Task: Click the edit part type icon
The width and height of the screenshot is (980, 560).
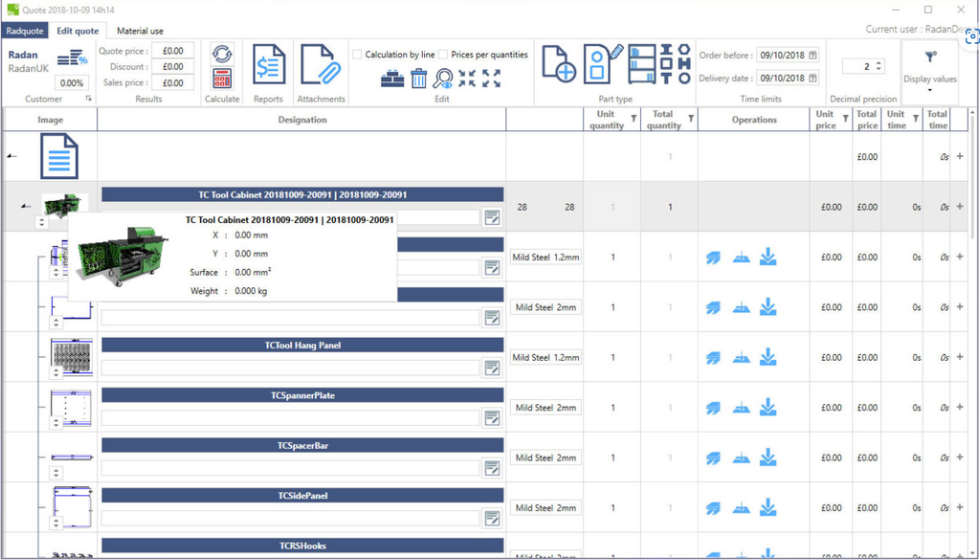Action: pos(598,62)
